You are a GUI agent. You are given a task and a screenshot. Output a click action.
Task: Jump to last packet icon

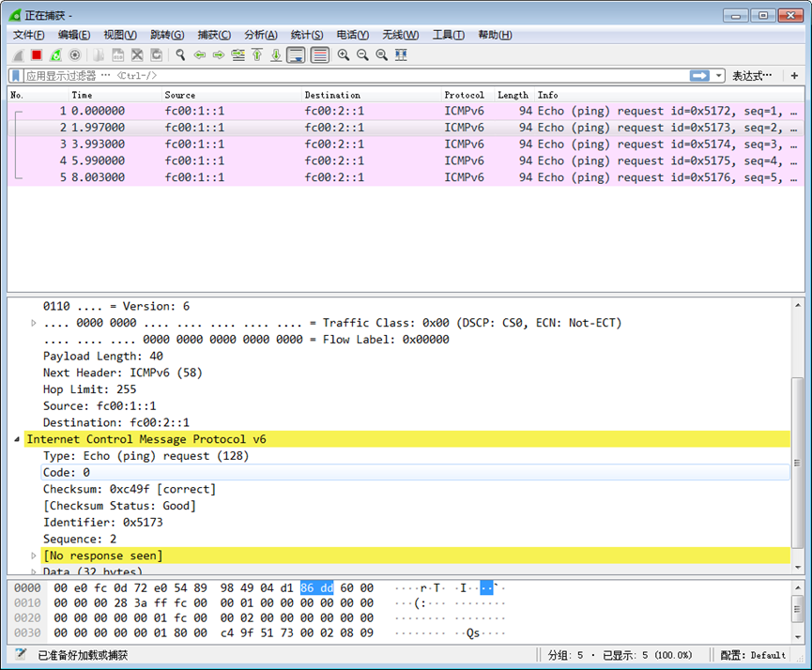coord(277,54)
